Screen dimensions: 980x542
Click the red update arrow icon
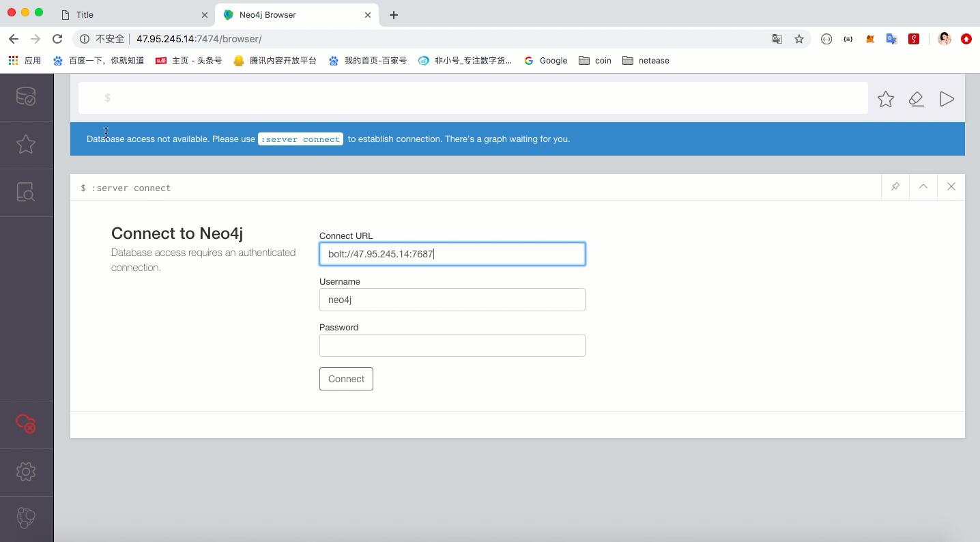click(966, 39)
